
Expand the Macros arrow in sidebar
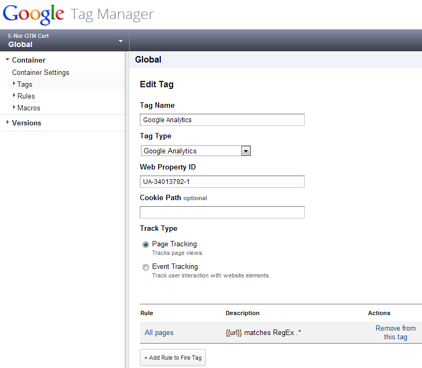(14, 107)
